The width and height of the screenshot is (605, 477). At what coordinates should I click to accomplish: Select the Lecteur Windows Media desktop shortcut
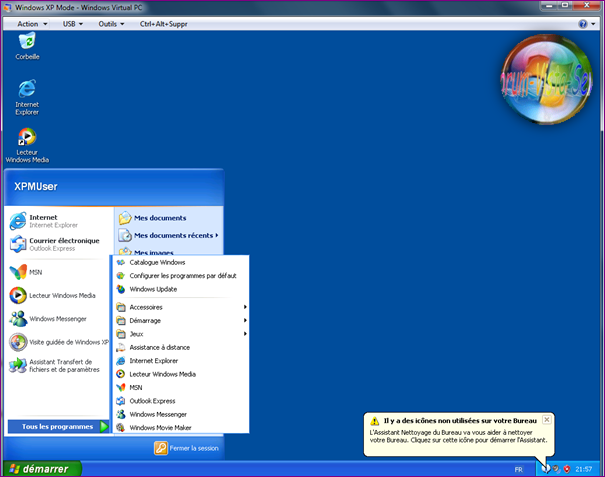click(x=27, y=145)
